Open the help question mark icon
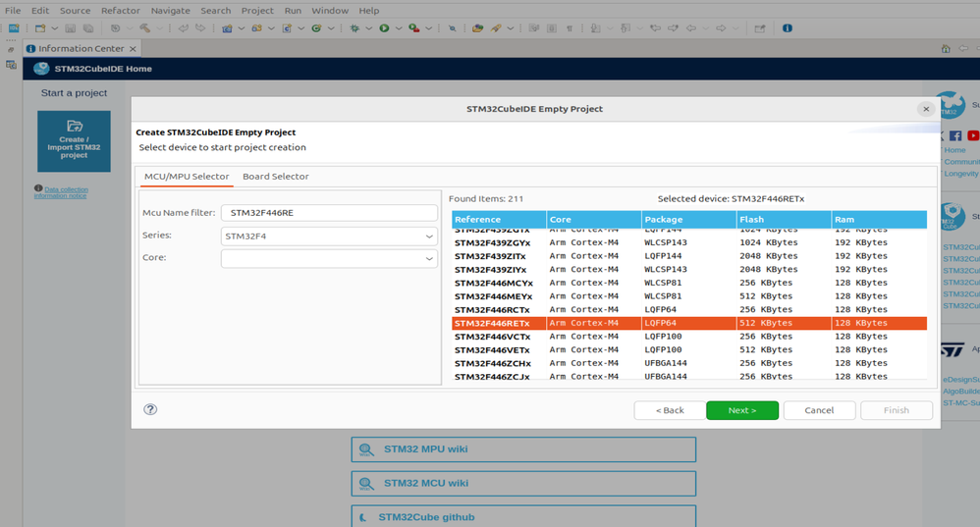The height and width of the screenshot is (527, 980). (150, 409)
